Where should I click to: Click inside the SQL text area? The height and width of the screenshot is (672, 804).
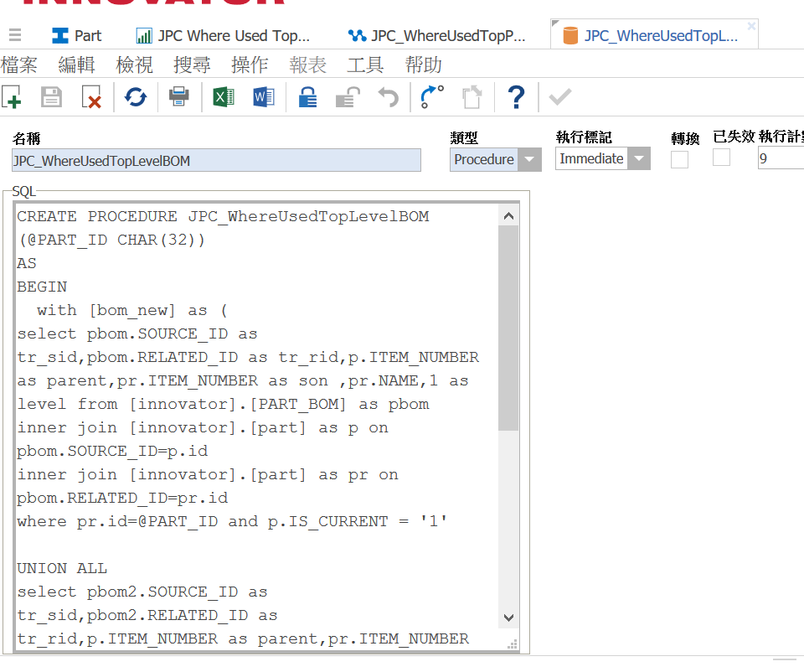click(x=256, y=426)
